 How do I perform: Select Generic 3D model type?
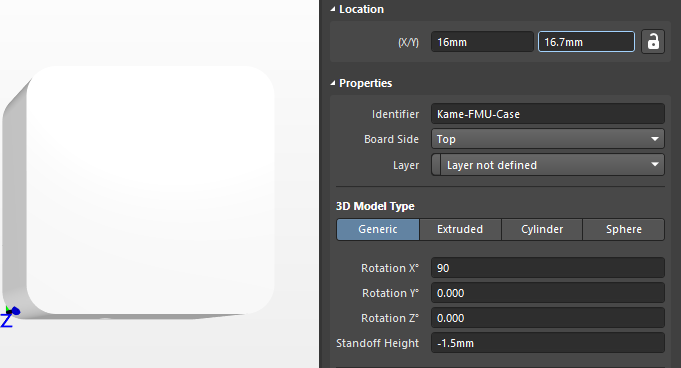point(378,229)
